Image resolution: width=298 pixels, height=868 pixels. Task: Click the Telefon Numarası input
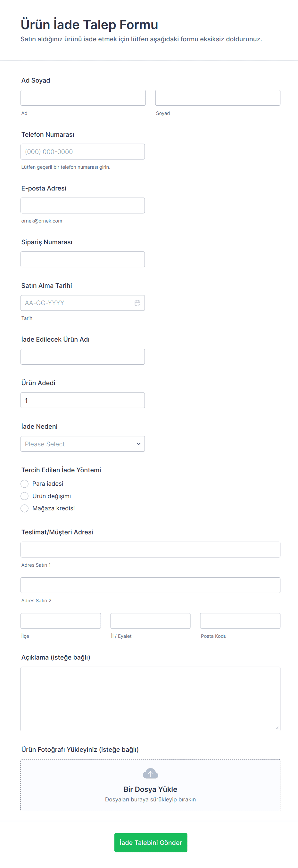point(83,152)
